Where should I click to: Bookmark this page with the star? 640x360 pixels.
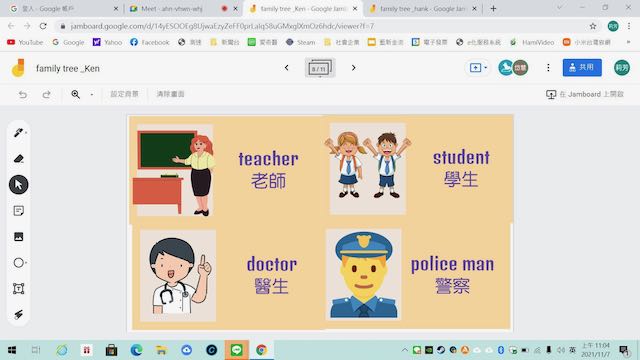point(593,26)
